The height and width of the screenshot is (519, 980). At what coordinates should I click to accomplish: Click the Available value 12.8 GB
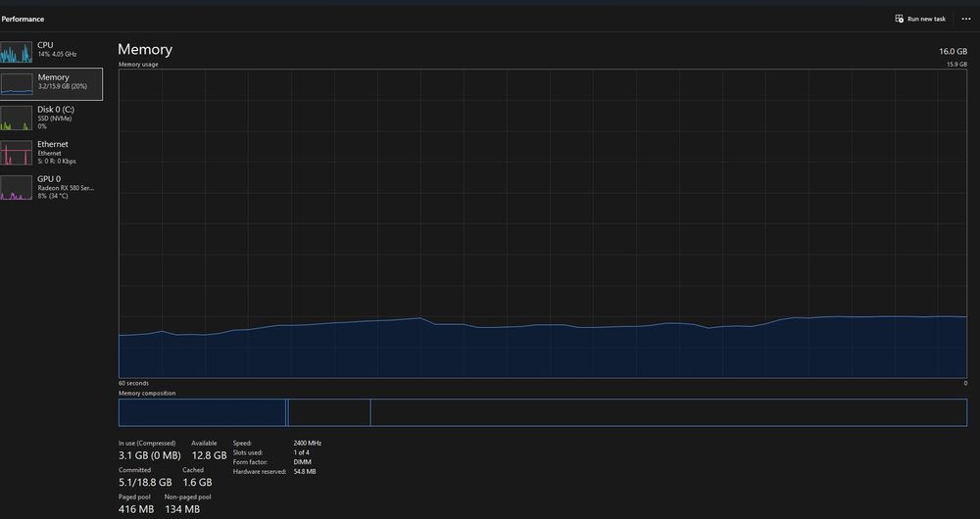[x=209, y=455]
